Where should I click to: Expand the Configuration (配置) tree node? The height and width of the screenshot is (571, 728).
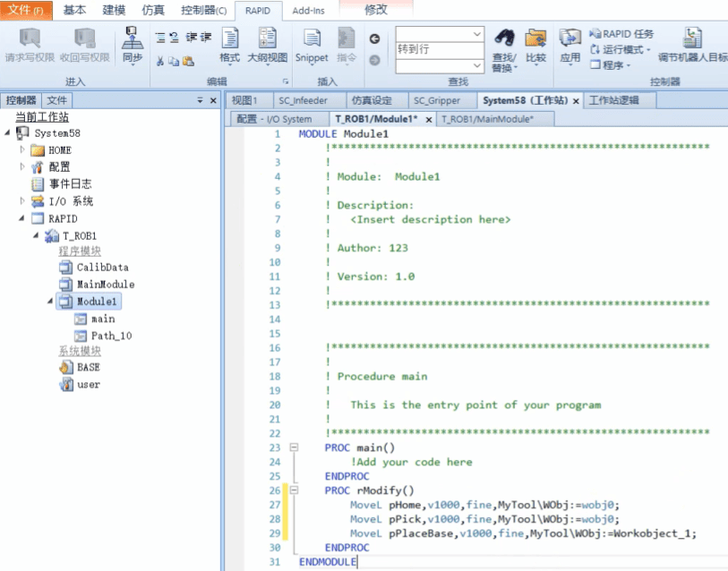tap(21, 166)
